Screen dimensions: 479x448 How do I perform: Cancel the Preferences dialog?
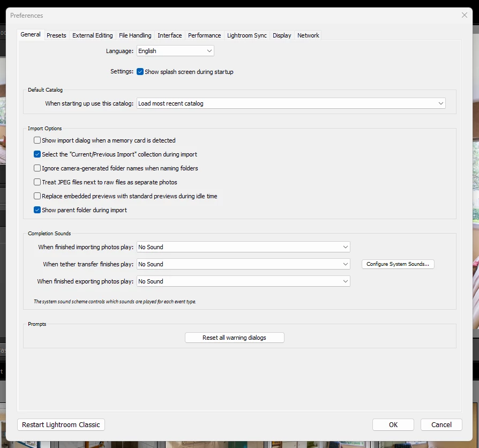[x=441, y=425]
